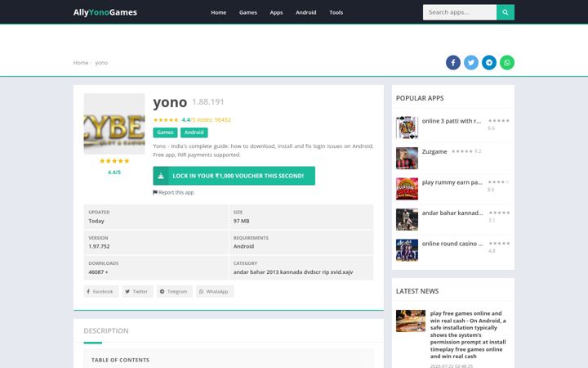Click the yono breadcrumb link
Image resolution: width=588 pixels, height=368 pixels.
(x=101, y=63)
